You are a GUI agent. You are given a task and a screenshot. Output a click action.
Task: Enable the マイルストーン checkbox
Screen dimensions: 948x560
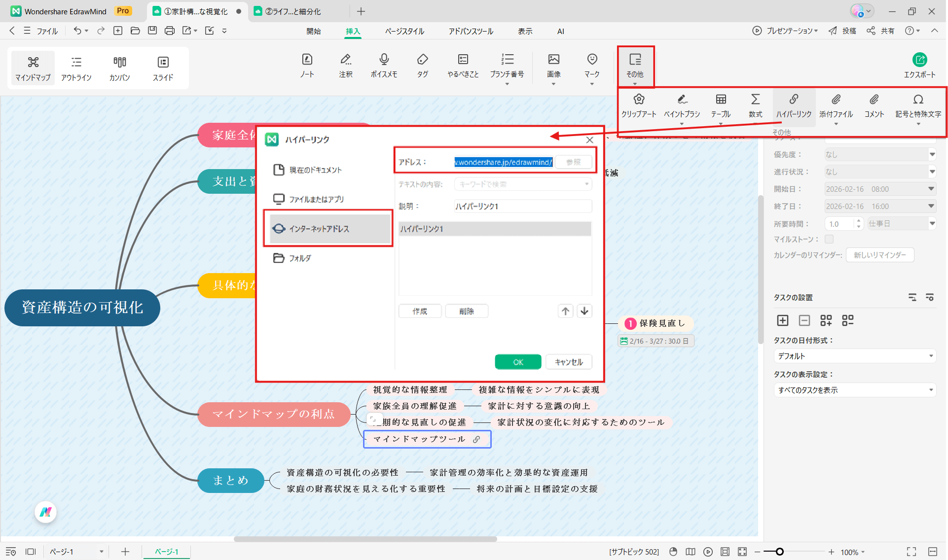829,239
